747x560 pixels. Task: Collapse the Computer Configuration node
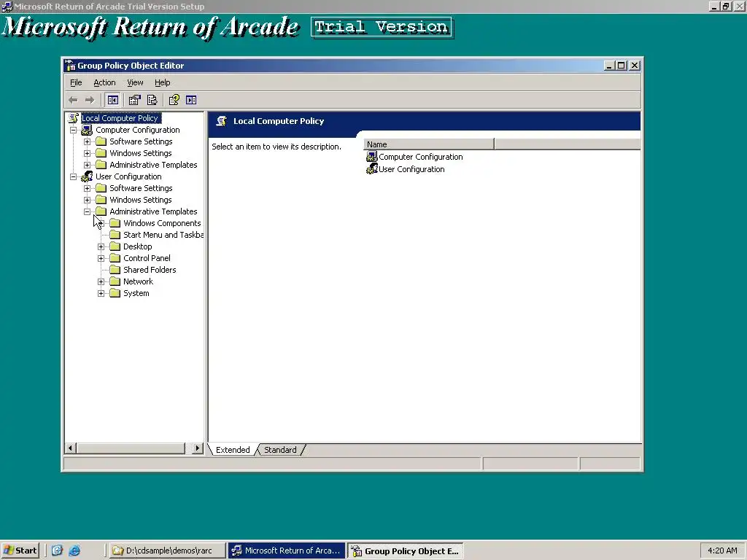73,130
